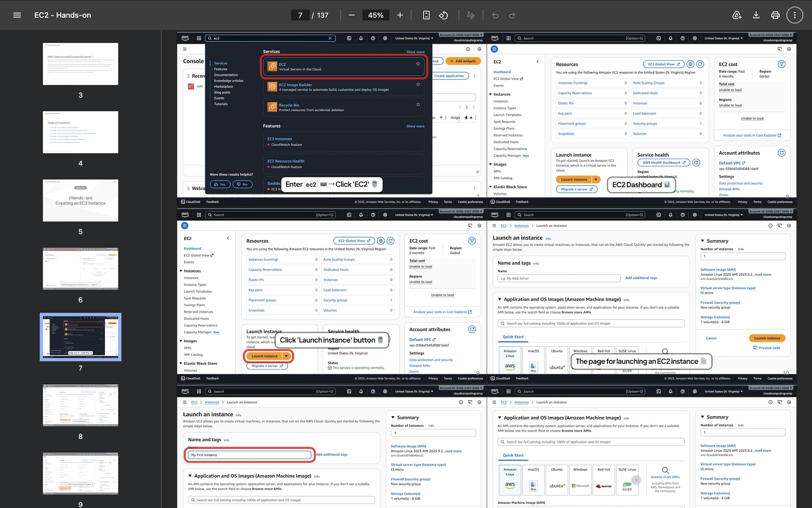Save the PDF to Google Drive
This screenshot has height=508, width=812.
pos(736,15)
